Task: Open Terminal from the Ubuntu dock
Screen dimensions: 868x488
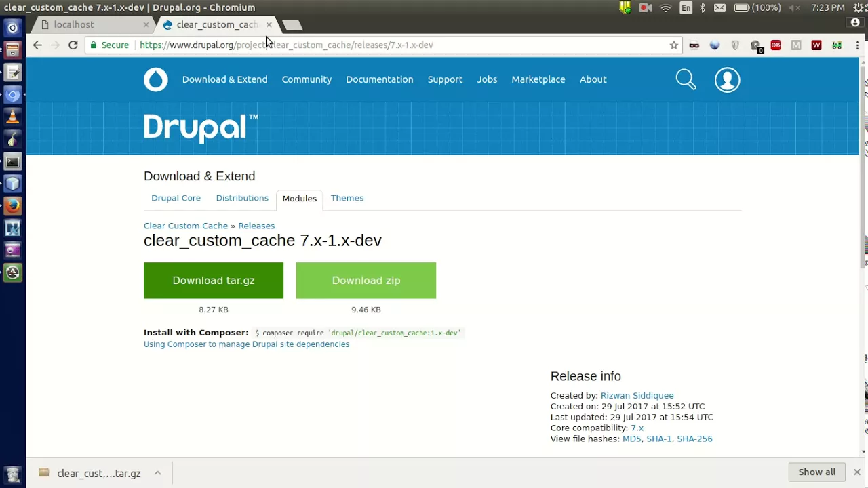Action: [12, 161]
